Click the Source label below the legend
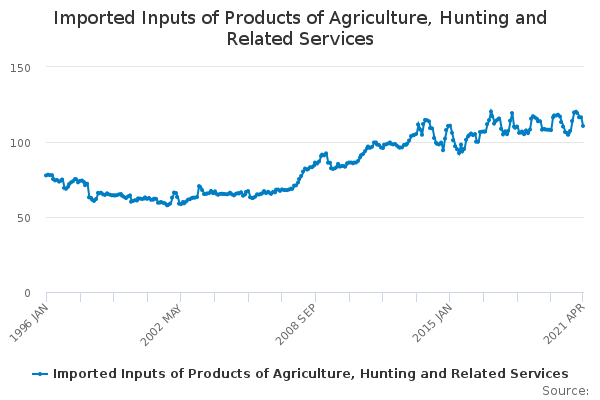 (x=565, y=390)
